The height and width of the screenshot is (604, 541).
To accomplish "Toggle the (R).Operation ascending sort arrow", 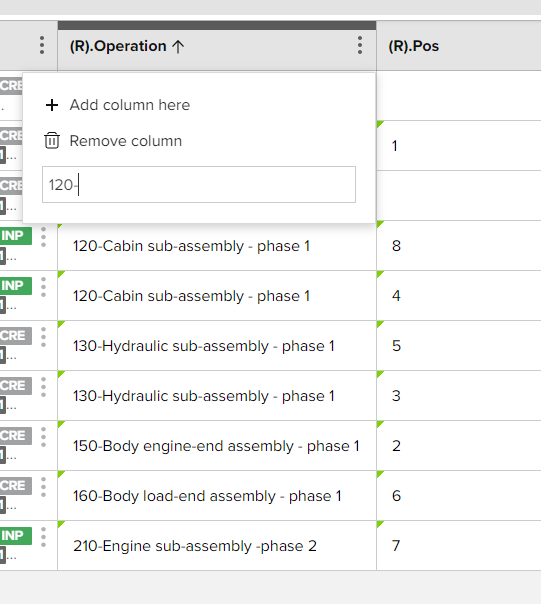I will coord(178,46).
